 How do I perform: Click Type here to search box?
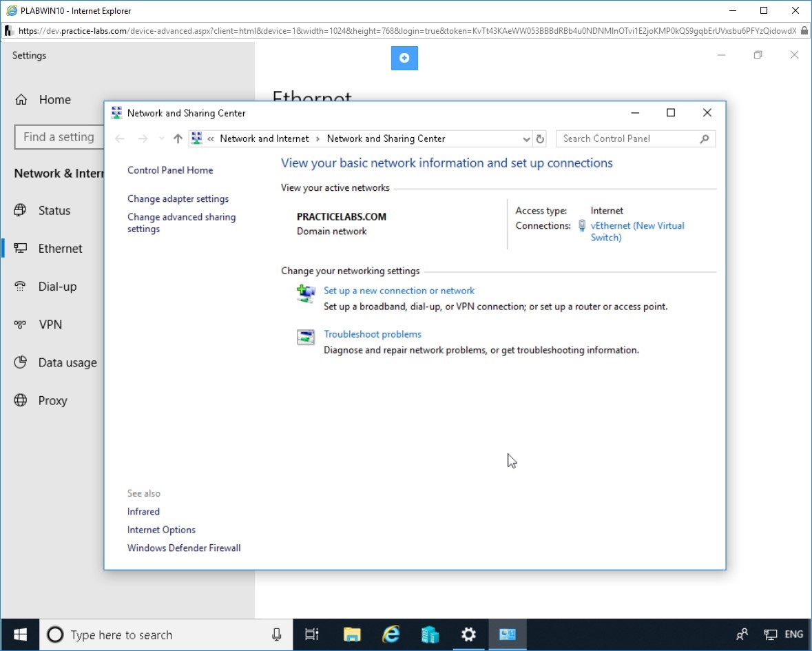(166, 634)
